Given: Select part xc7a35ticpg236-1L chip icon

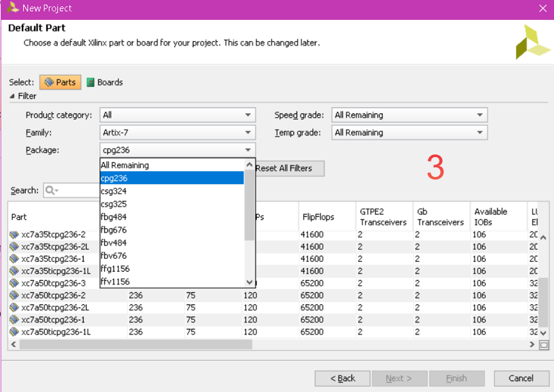Looking at the screenshot, I should (x=14, y=271).
